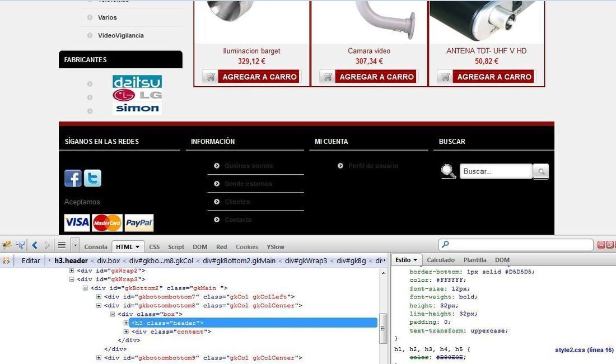This screenshot has width=616, height=364.
Task: Go back with the Firebug blue arrow
Action: 35,245
